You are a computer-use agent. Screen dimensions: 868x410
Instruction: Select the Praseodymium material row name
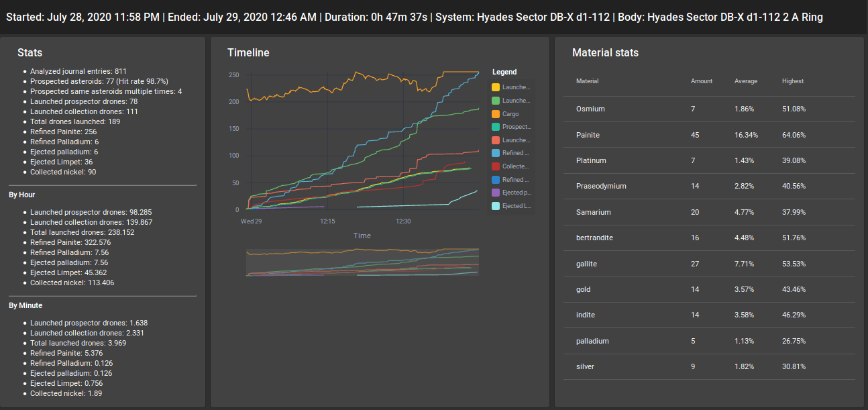click(601, 186)
